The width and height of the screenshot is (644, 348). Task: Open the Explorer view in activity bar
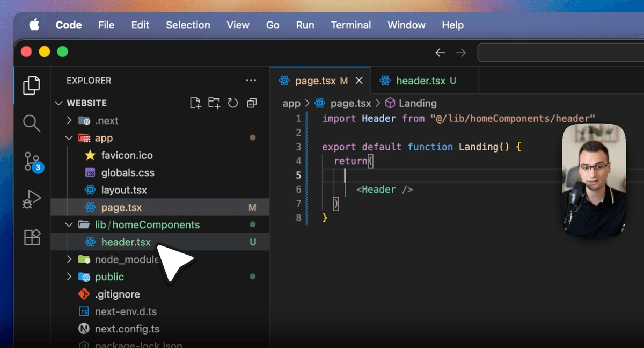tap(32, 85)
